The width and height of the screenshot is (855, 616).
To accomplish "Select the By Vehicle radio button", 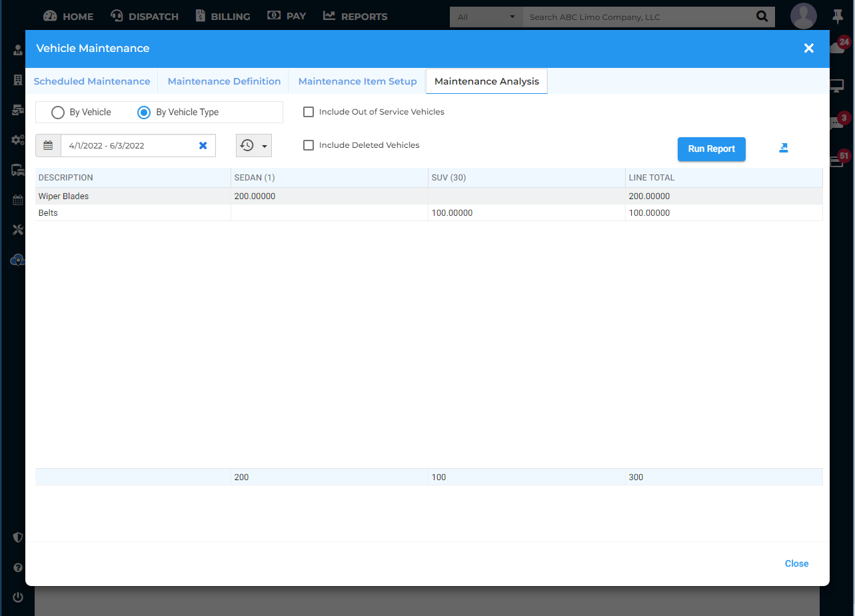I will tap(58, 113).
